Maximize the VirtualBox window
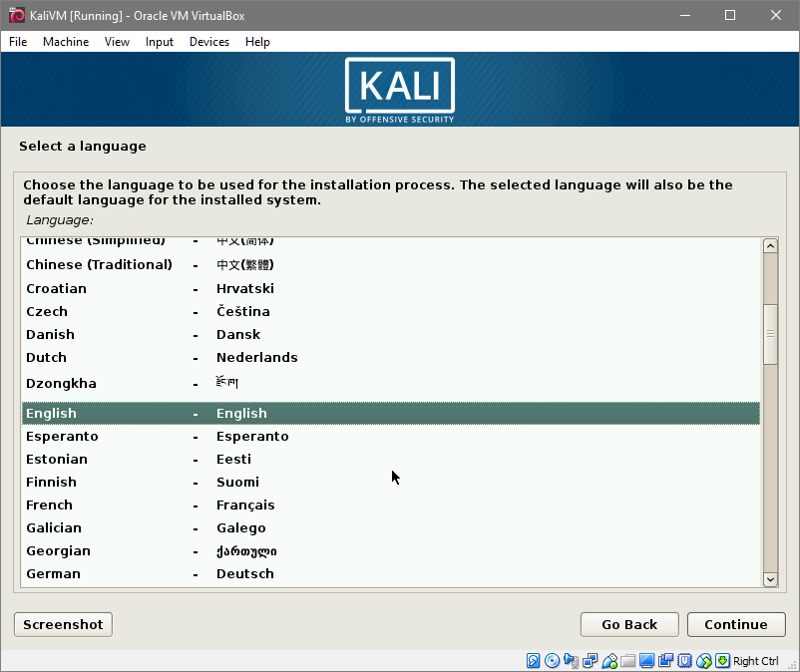This screenshot has width=800, height=672. 730,15
